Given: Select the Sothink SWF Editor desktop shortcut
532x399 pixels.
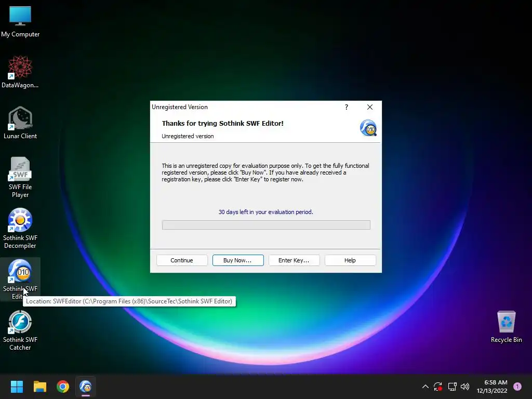Looking at the screenshot, I should coord(20,279).
